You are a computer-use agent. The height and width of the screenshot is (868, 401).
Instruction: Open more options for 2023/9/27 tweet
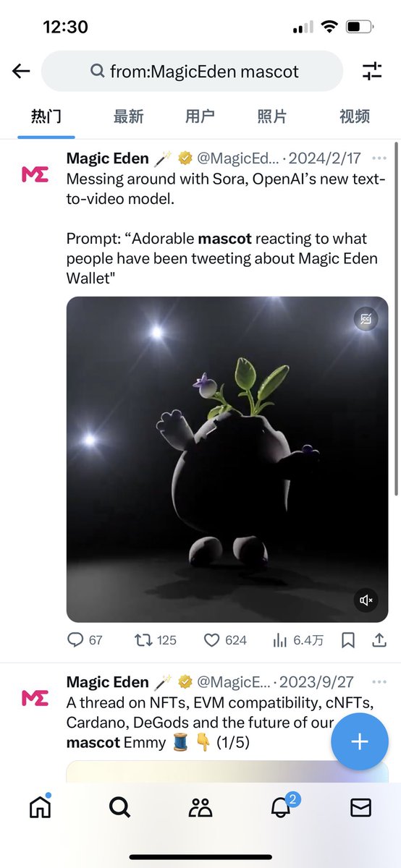click(379, 682)
